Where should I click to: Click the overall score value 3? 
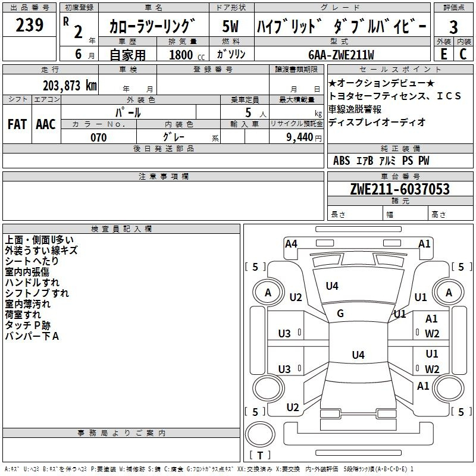pyautogui.click(x=453, y=27)
